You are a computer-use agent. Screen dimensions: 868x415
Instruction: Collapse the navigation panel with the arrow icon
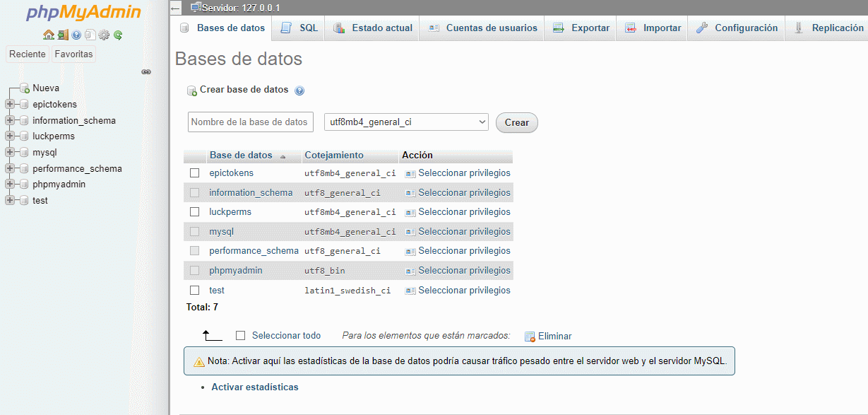tap(176, 8)
